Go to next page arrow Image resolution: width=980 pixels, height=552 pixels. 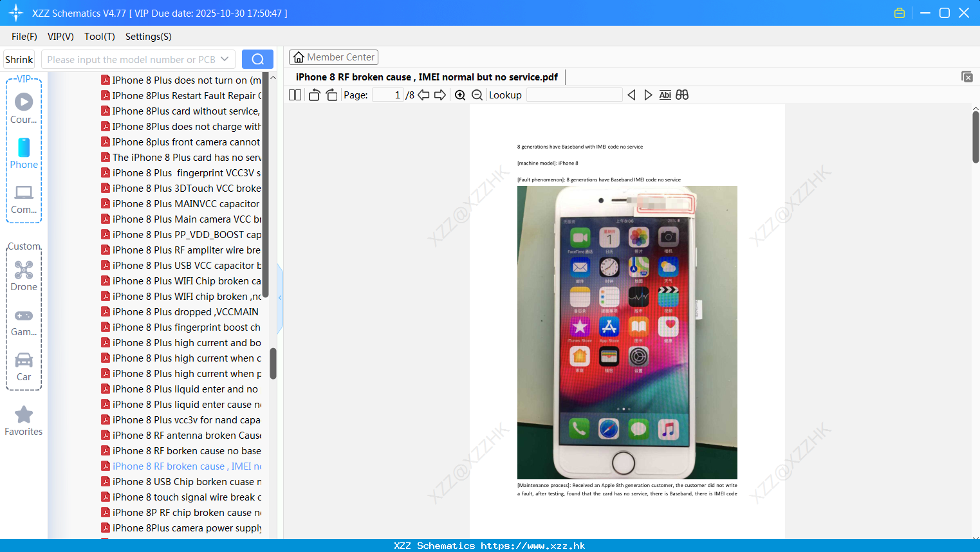tap(440, 95)
